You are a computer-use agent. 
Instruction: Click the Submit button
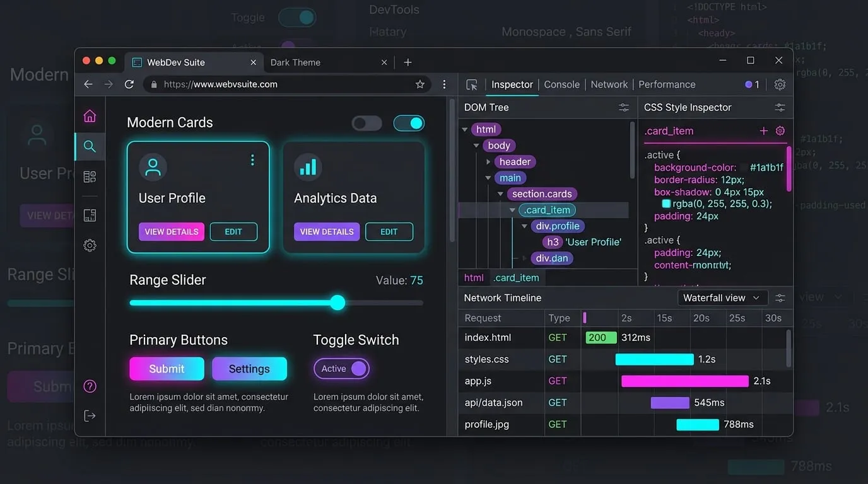click(167, 369)
